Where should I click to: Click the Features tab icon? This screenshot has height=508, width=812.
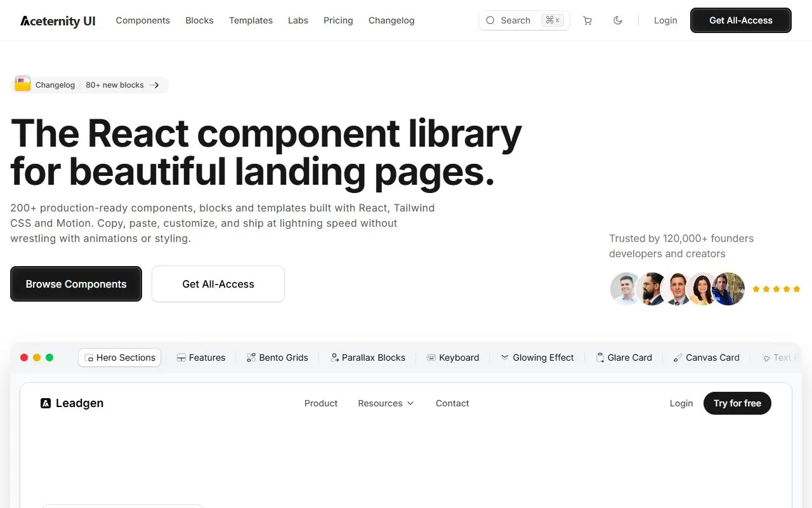(x=181, y=358)
